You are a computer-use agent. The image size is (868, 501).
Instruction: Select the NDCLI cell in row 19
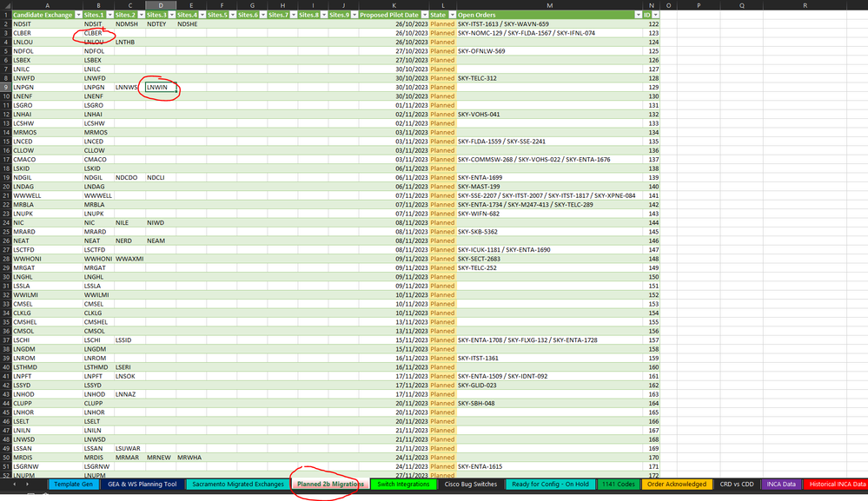coord(161,177)
